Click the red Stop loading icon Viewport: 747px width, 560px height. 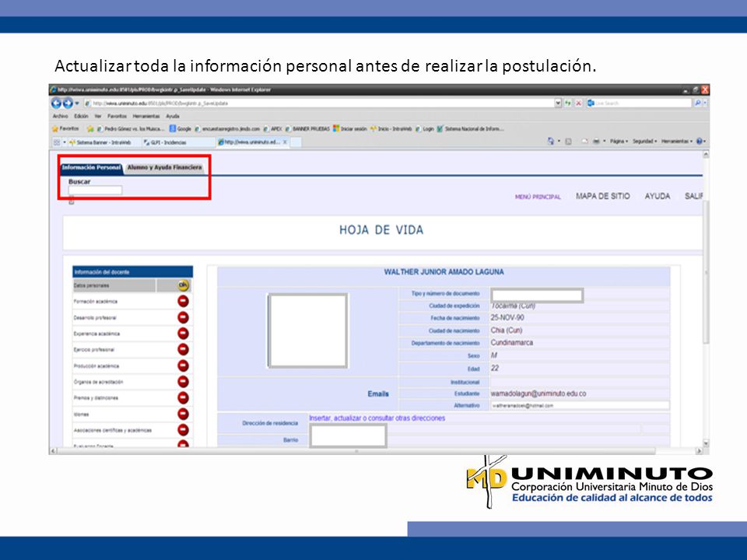tap(578, 103)
